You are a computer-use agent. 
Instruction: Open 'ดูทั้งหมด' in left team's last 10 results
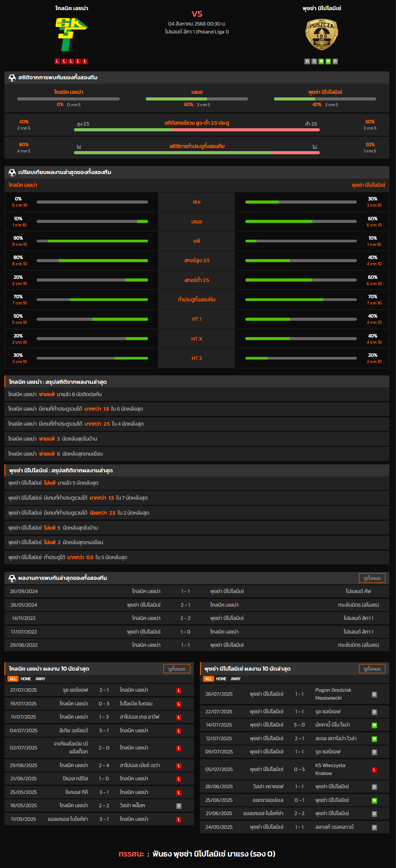177,669
